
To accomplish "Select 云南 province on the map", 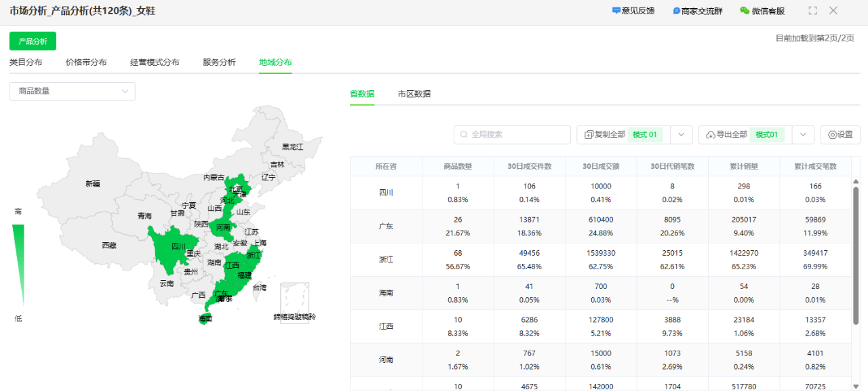I will tap(167, 283).
